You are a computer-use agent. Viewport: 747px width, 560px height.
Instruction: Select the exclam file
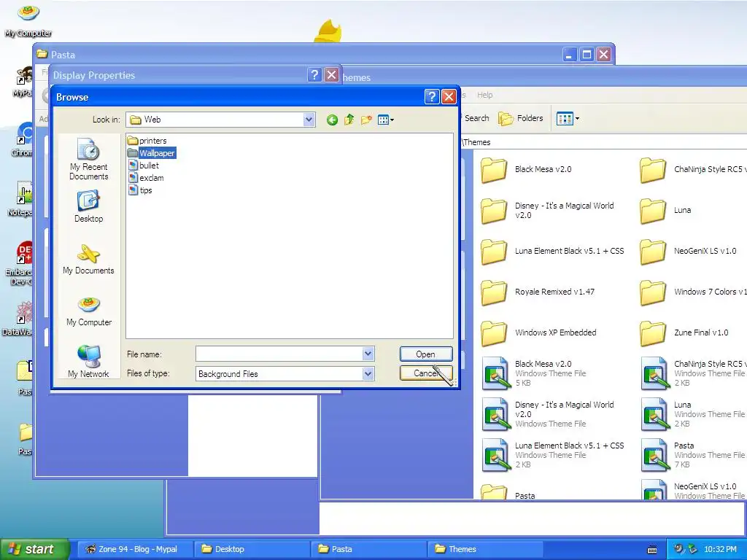click(x=146, y=178)
